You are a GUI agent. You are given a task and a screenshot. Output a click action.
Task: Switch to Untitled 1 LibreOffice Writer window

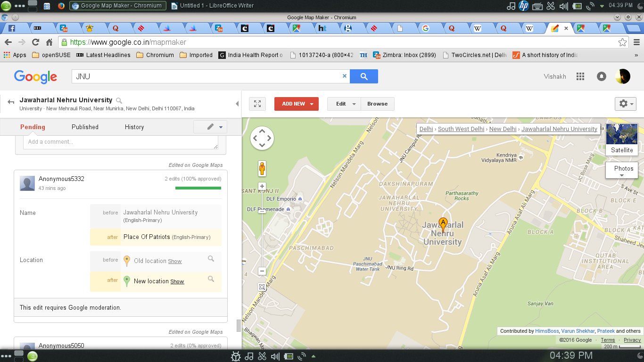click(212, 6)
